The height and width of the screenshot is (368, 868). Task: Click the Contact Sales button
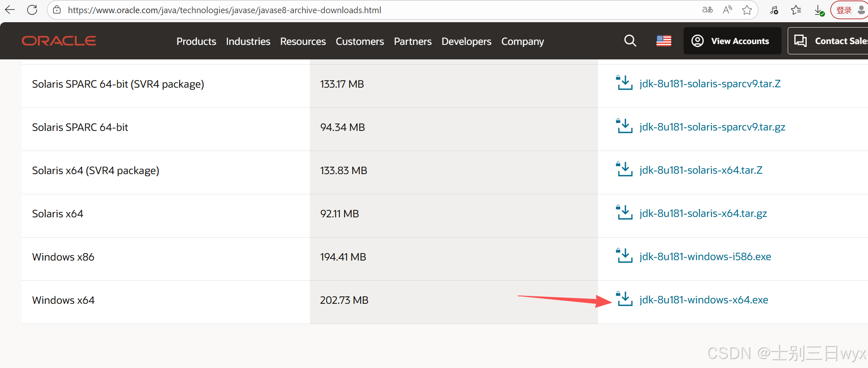828,41
